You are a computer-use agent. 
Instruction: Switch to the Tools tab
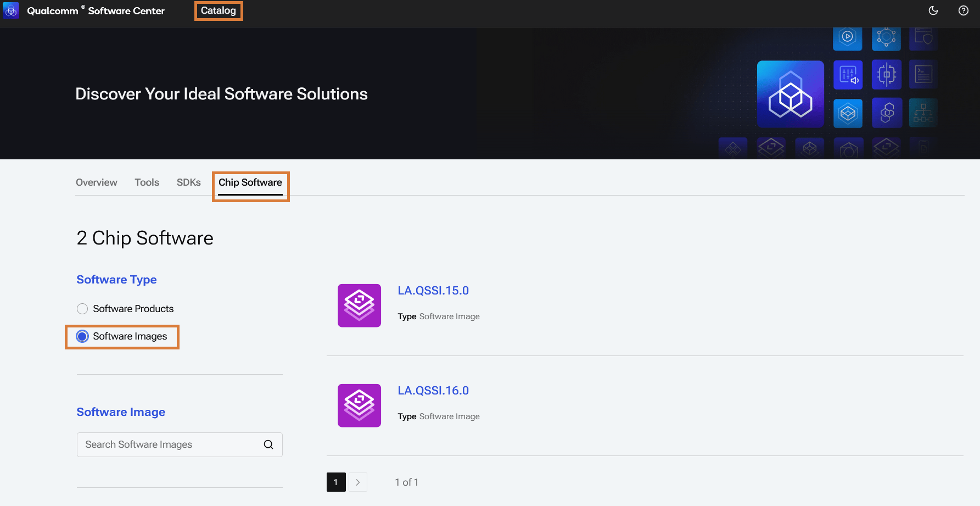pyautogui.click(x=147, y=182)
